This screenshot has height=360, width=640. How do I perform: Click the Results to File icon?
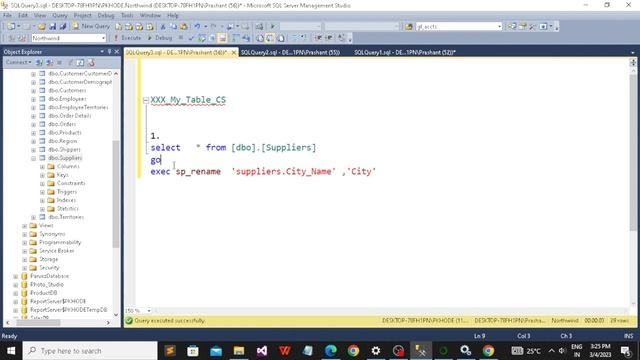[281, 38]
